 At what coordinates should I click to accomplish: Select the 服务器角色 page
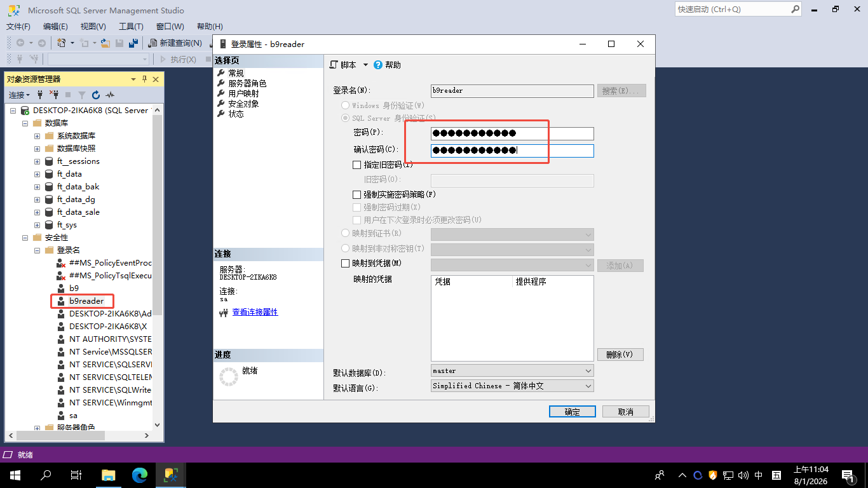click(247, 83)
